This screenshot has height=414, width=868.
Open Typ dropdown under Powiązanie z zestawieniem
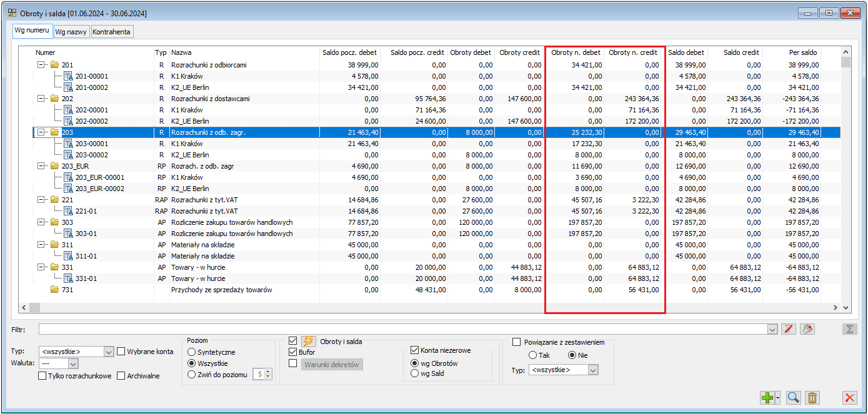(594, 370)
